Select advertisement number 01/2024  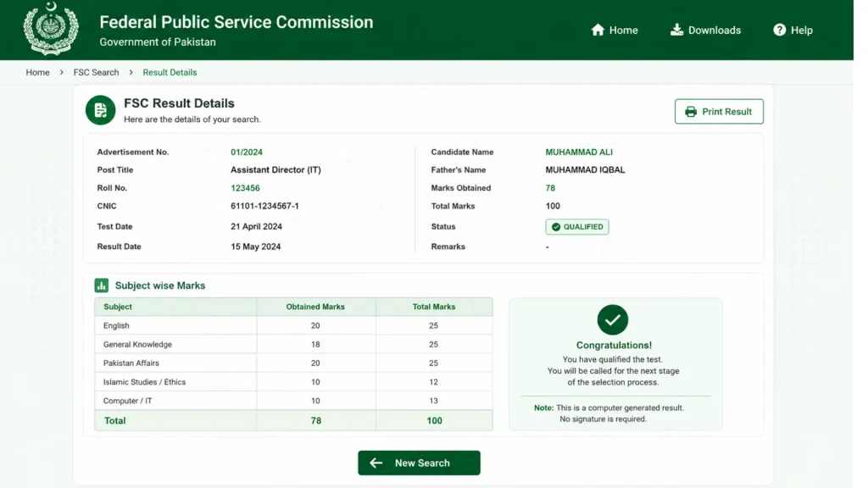click(x=247, y=152)
